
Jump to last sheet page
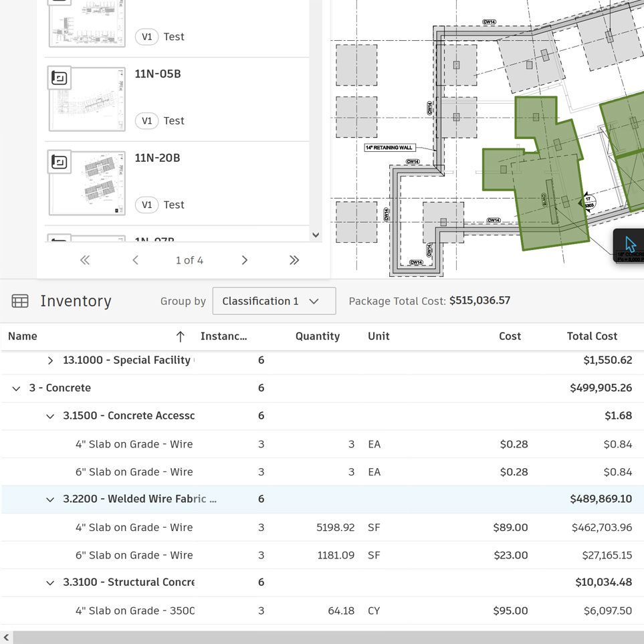294,260
